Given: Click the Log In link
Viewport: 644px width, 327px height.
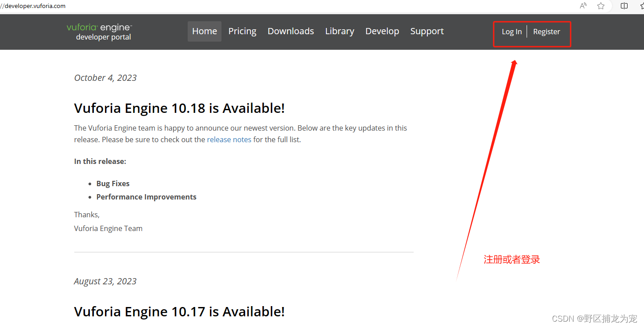Looking at the screenshot, I should (511, 32).
